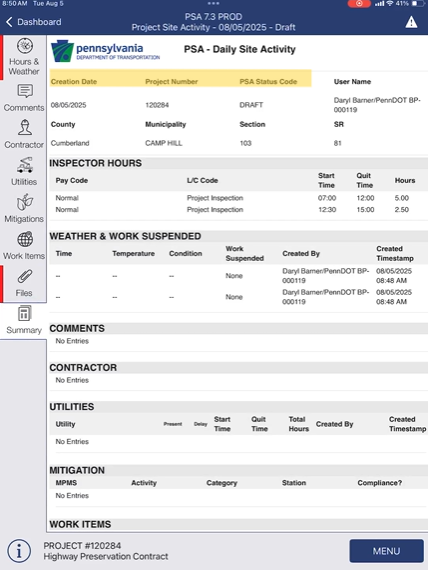Screen dimensions: 428x570
Task: Select the 12:30 to 15:00 hours row
Action: tap(238, 209)
